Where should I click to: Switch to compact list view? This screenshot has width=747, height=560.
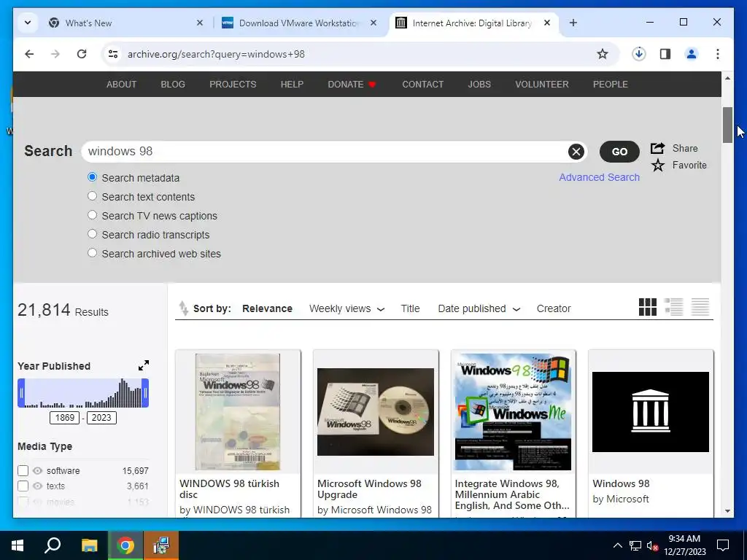(x=700, y=307)
